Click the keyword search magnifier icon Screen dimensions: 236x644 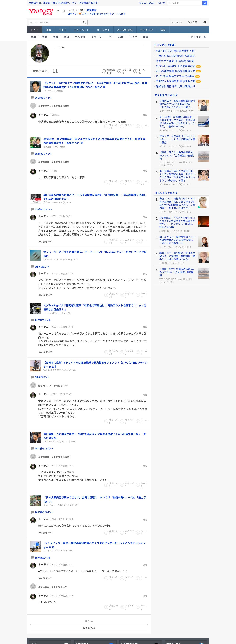click(84, 22)
